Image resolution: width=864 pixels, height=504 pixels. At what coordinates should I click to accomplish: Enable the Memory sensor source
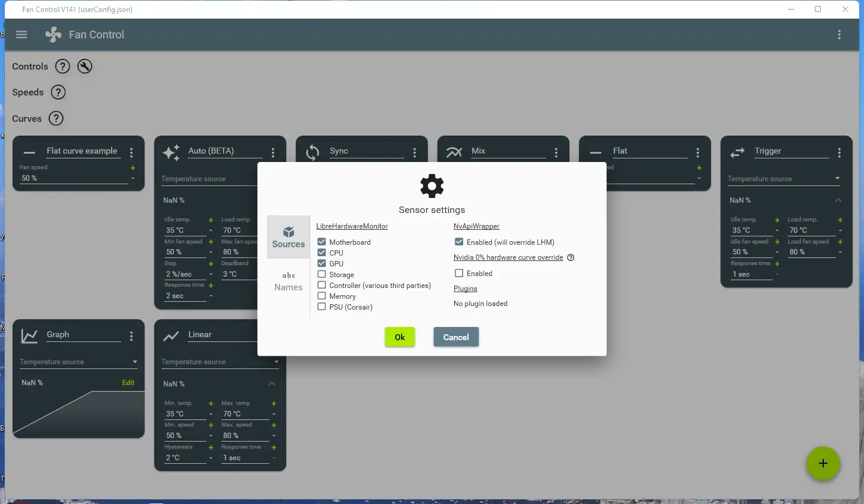pyautogui.click(x=322, y=296)
